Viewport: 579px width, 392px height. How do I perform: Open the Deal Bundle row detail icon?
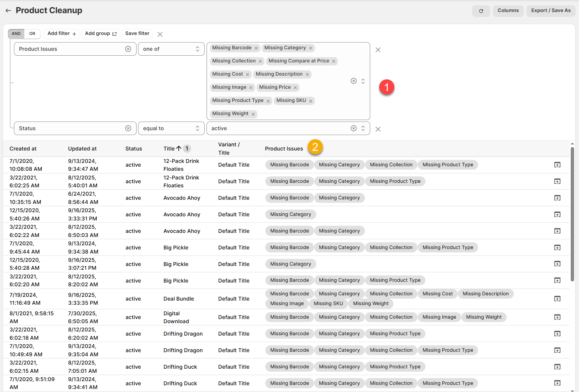pos(557,299)
